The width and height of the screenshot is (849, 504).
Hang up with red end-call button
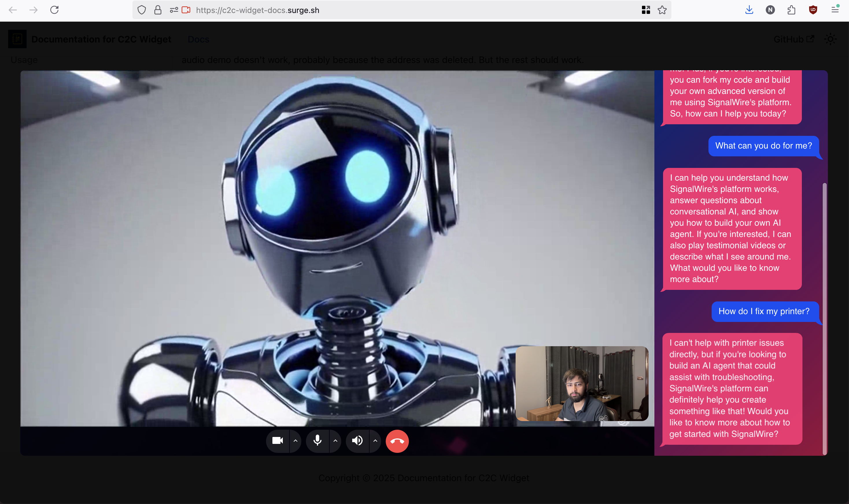tap(397, 441)
